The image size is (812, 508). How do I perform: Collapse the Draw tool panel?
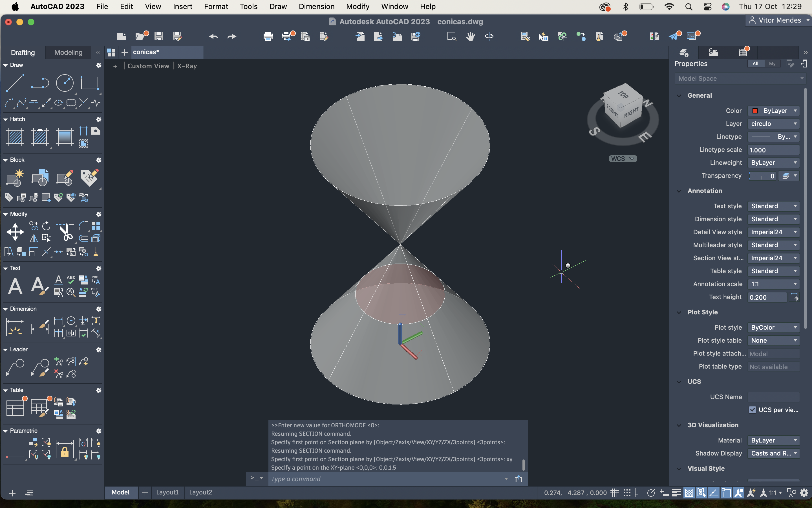5,65
